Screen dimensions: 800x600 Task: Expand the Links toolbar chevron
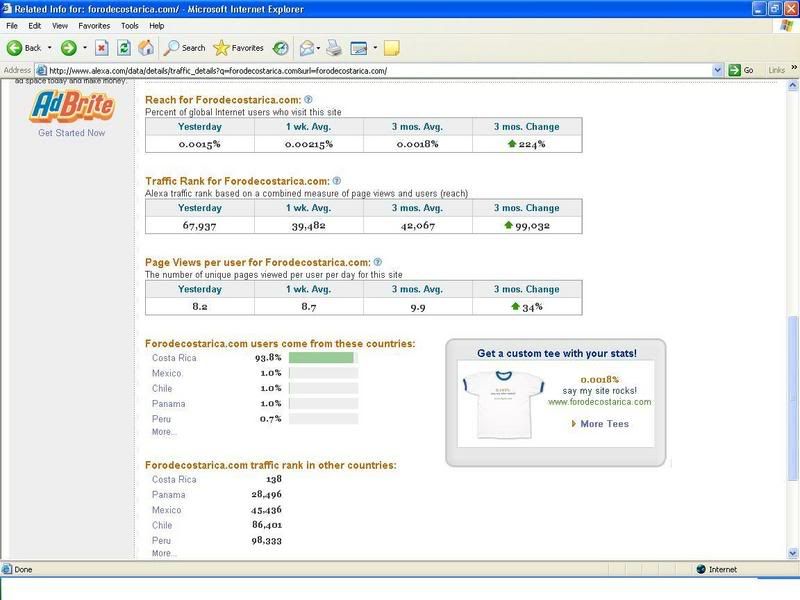click(794, 67)
